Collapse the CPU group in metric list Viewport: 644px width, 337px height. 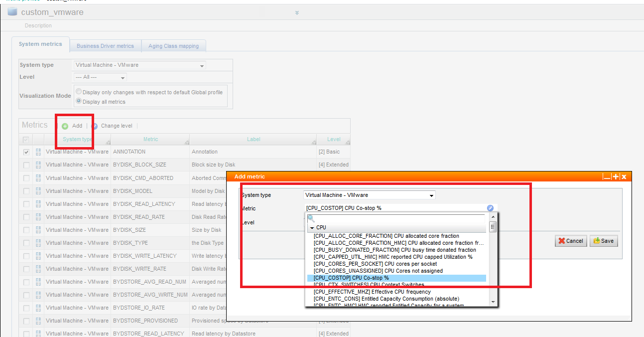tap(312, 228)
